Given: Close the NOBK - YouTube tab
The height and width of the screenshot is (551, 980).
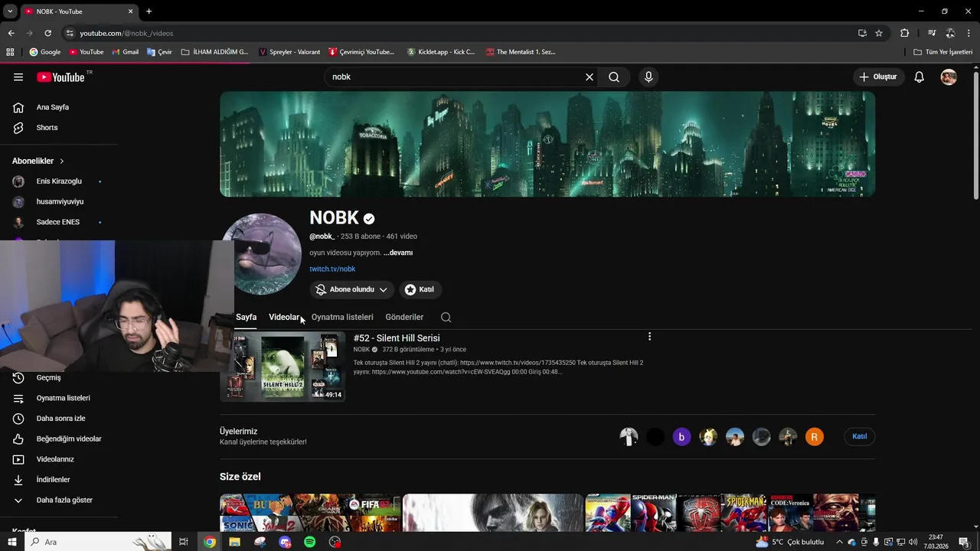Looking at the screenshot, I should click(x=131, y=11).
